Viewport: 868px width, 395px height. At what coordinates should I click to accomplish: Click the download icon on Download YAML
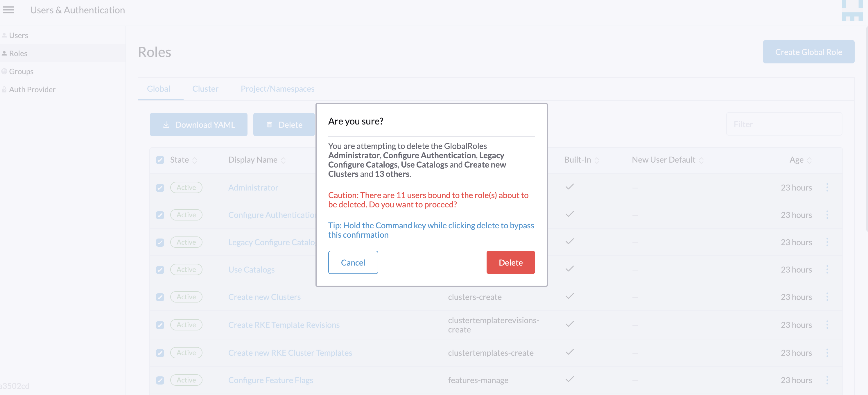[166, 124]
